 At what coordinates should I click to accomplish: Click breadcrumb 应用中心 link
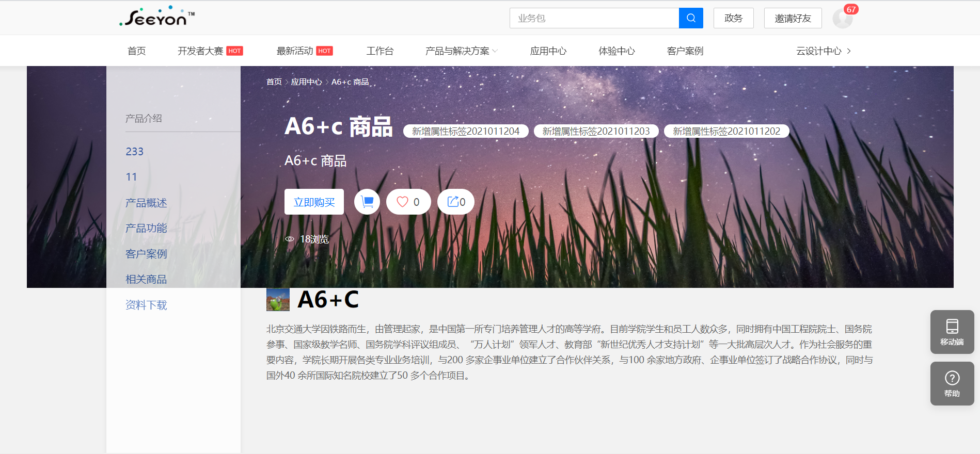click(306, 82)
